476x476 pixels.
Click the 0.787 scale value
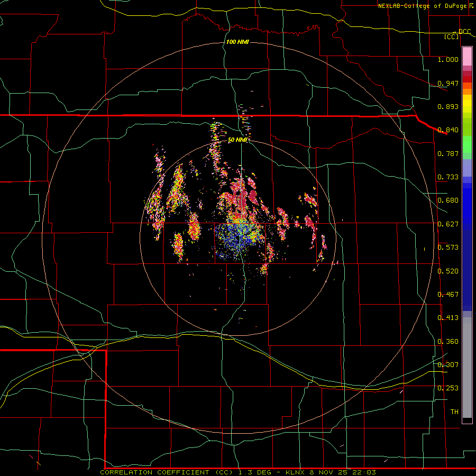[x=448, y=153]
